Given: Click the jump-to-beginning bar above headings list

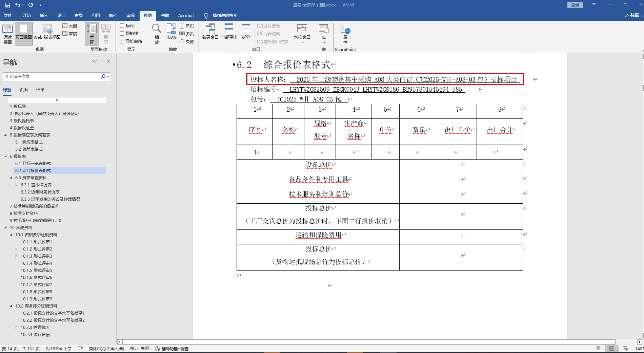Looking at the screenshot, I should [x=57, y=100].
